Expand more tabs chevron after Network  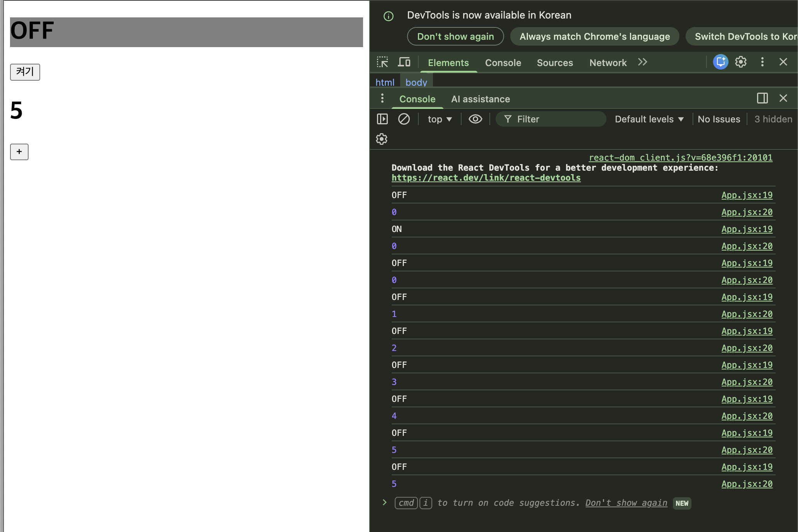click(x=642, y=62)
